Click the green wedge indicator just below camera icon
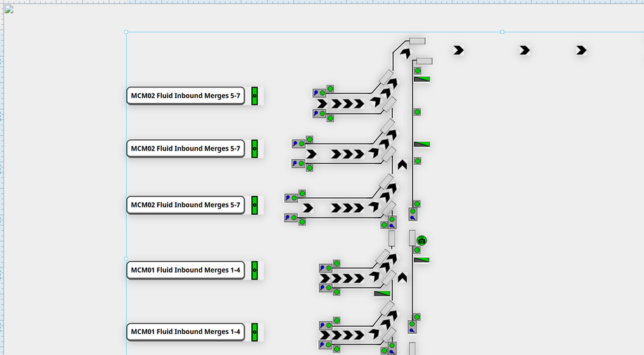Screen dimensions: 644x355 pyautogui.click(x=422, y=260)
